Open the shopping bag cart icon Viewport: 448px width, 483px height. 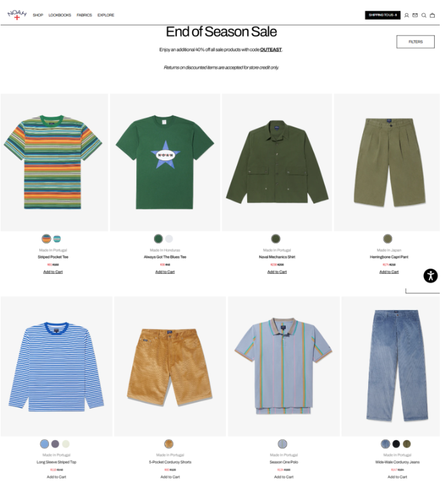coord(432,15)
